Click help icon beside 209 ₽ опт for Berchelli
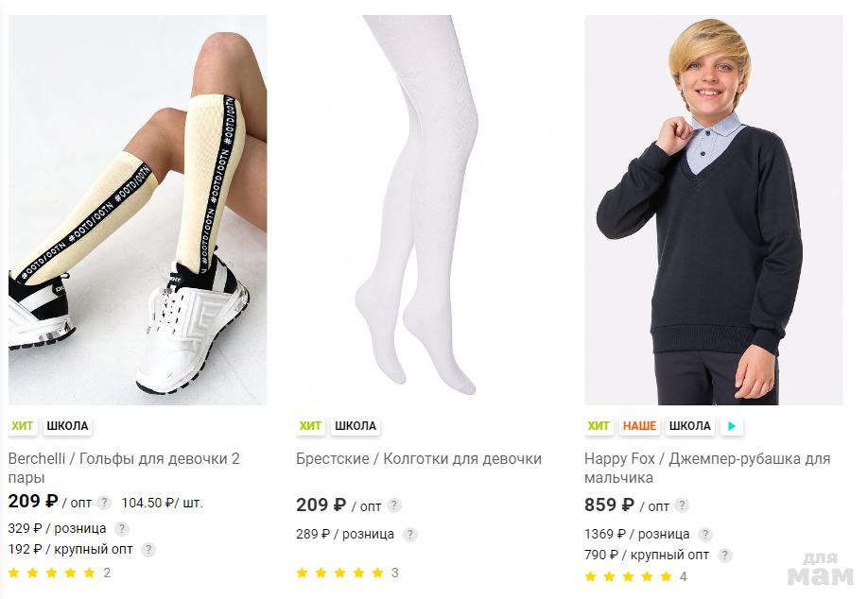Viewport: 868px width, 599px height. (x=105, y=503)
